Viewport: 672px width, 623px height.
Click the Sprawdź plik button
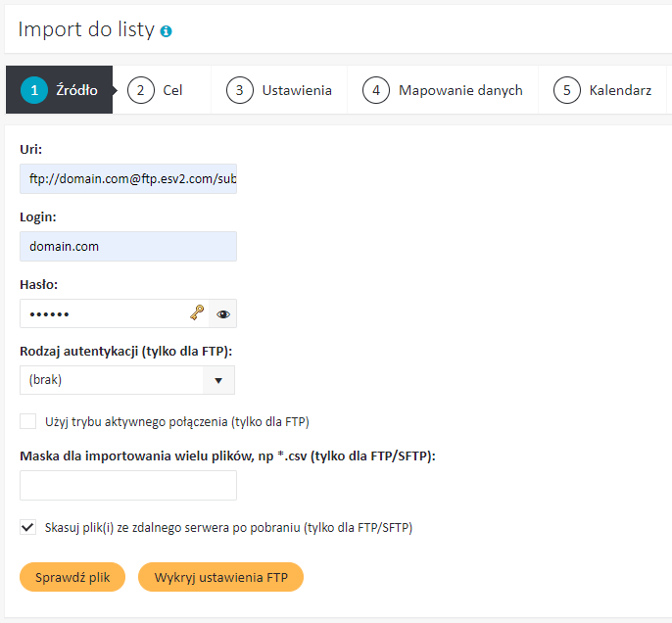(72, 577)
